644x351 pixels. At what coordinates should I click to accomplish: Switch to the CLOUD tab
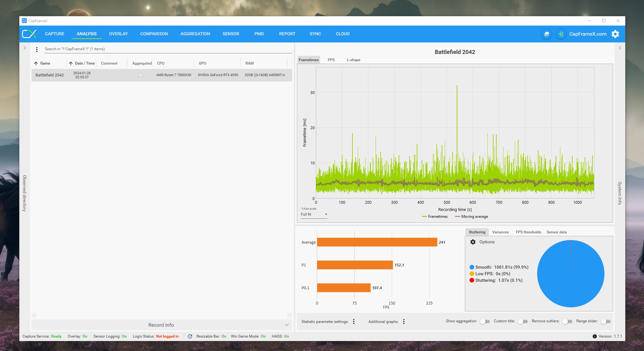(343, 34)
